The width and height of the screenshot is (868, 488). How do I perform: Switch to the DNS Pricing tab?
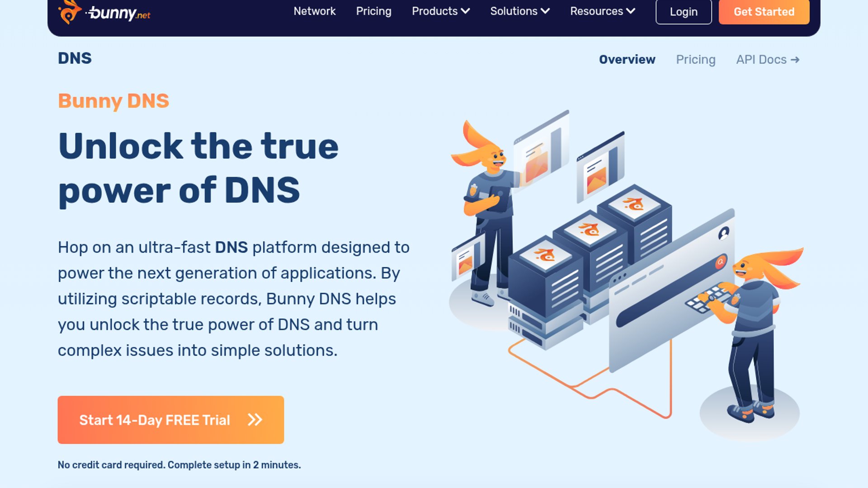696,60
